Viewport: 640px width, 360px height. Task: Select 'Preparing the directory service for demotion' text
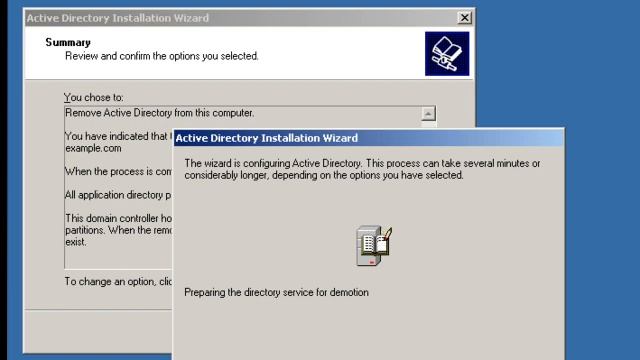coord(276,292)
